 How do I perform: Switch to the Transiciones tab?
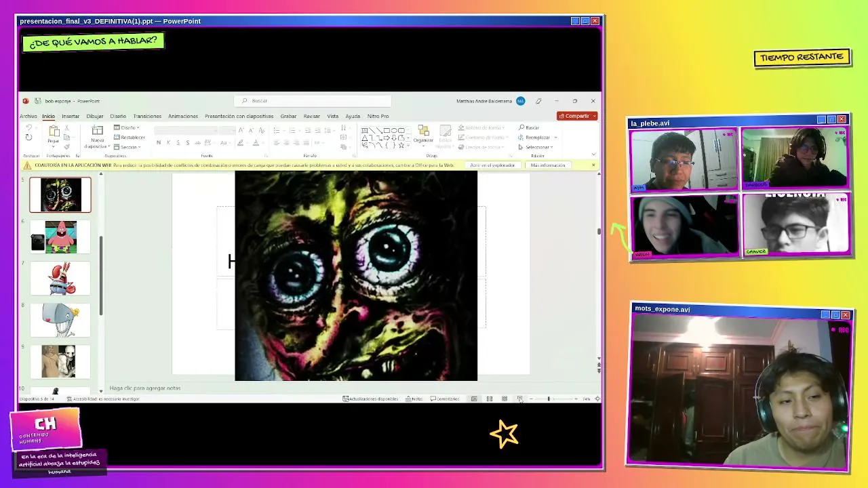147,116
